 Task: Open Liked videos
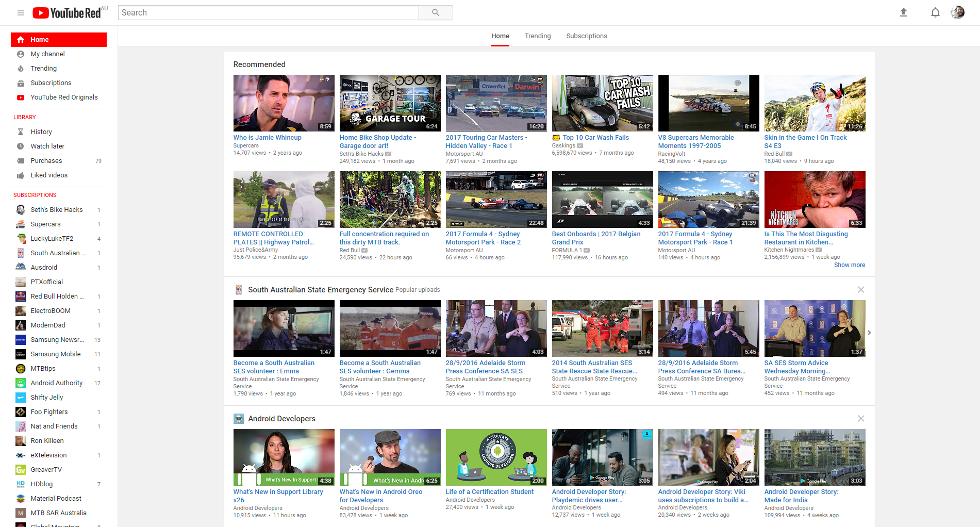coord(59,175)
